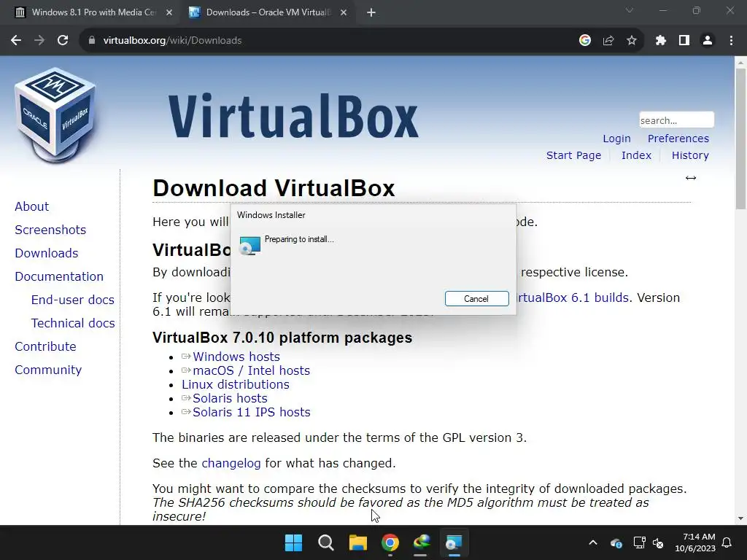Screen dimensions: 747x560
Task: Download the Solaris 11 IPS hosts package
Action: (x=251, y=412)
